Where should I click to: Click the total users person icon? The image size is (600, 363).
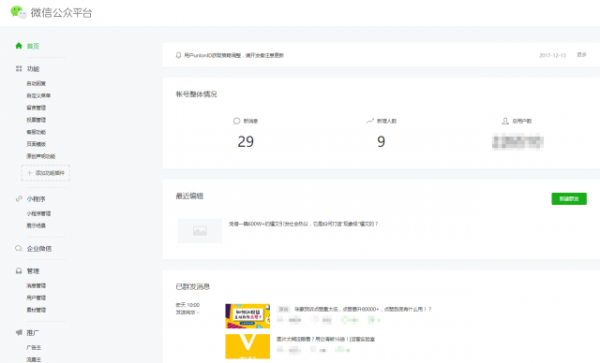click(505, 121)
